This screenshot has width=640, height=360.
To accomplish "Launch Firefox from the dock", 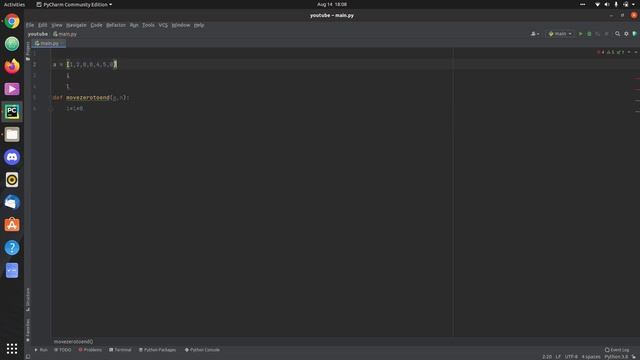I will click(x=12, y=66).
